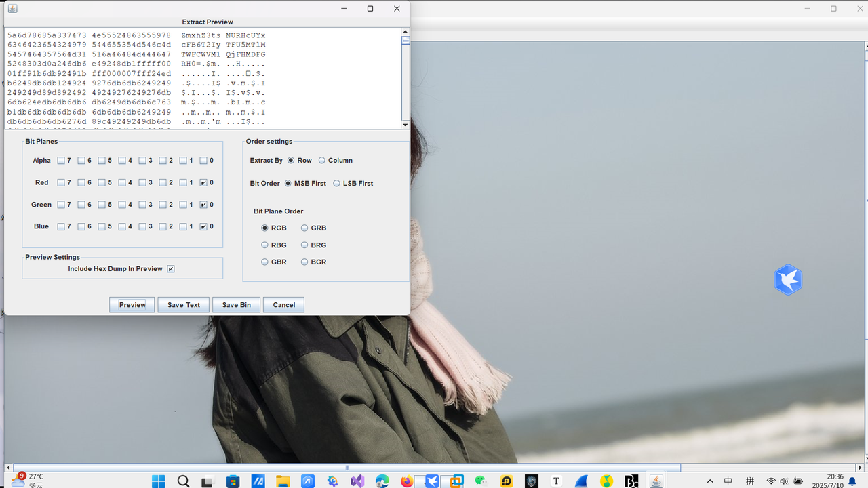Viewport: 868px width, 488px height.
Task: Click the running Java app icon in taskbar
Action: pyautogui.click(x=656, y=481)
